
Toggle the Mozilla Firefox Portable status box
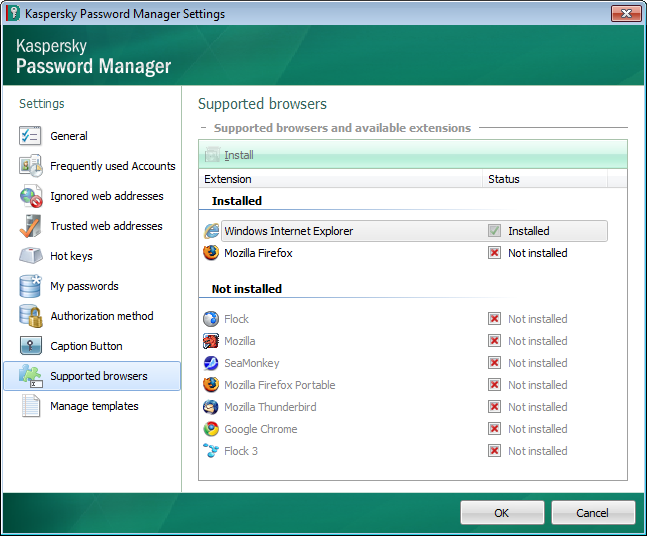(494, 385)
